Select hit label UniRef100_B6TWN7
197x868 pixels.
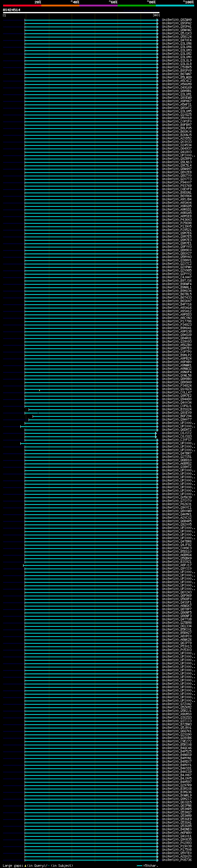[177, 74]
